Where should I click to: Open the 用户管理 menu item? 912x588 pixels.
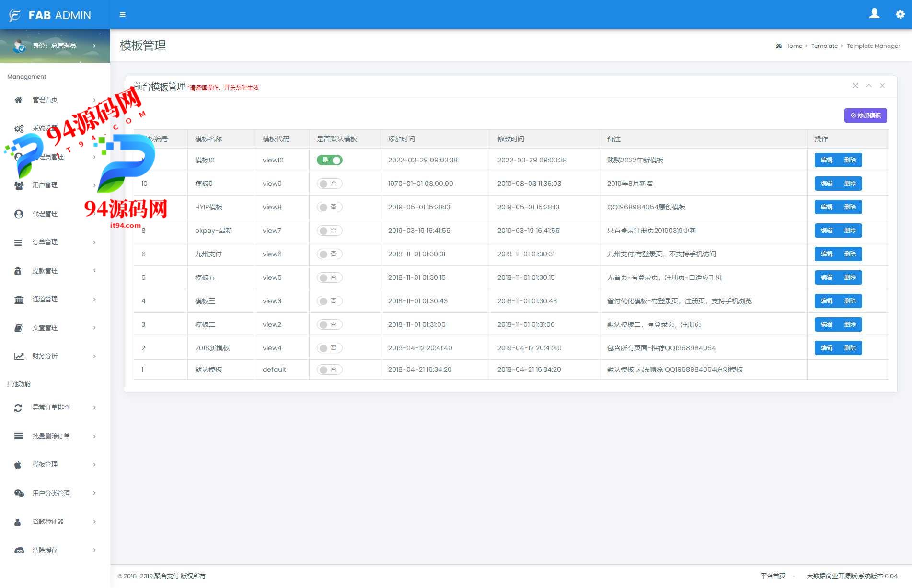coord(55,185)
